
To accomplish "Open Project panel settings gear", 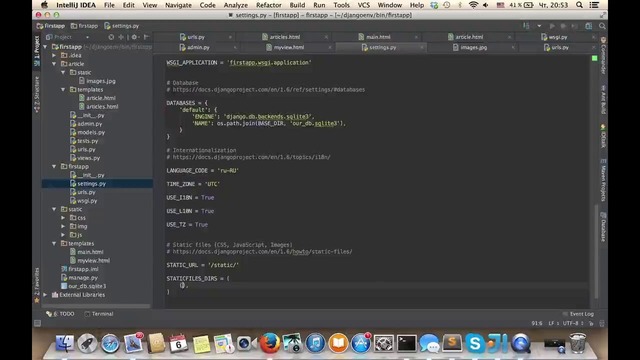I will (134, 37).
